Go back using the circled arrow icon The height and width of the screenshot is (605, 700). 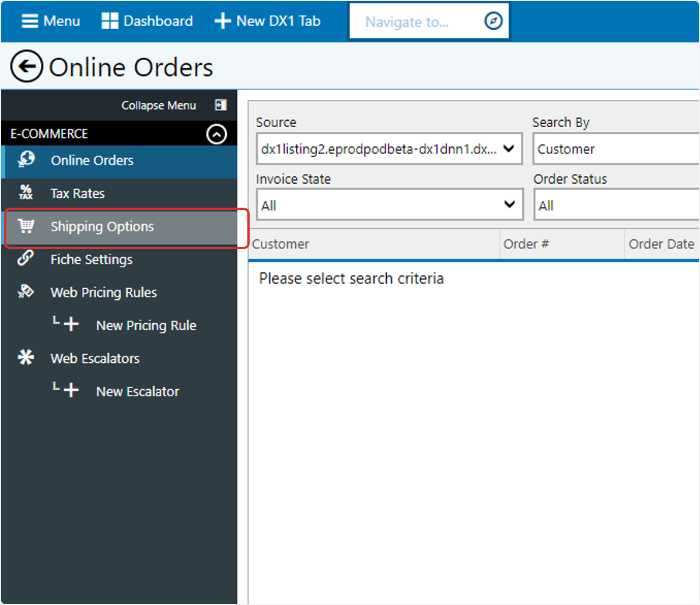(27, 67)
